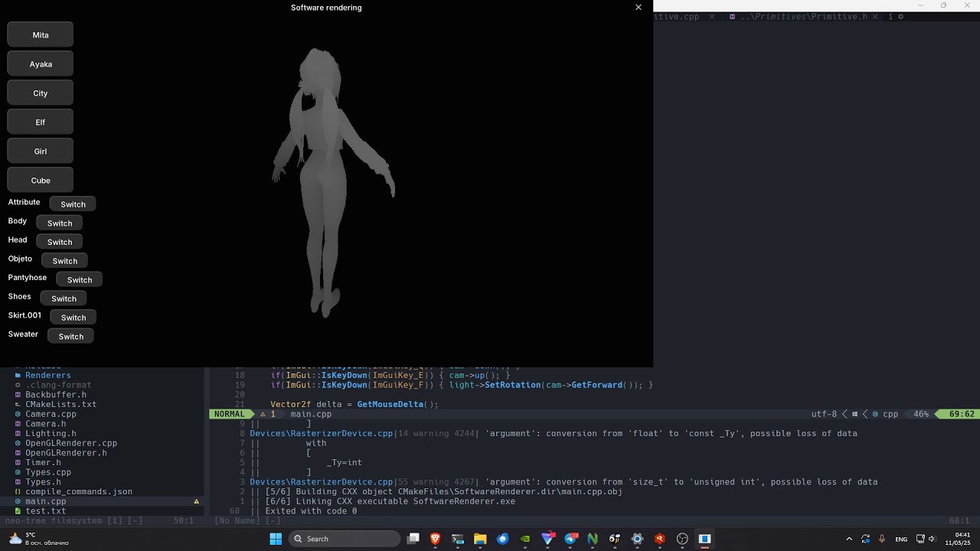
Task: Load the City scene
Action: 41,93
